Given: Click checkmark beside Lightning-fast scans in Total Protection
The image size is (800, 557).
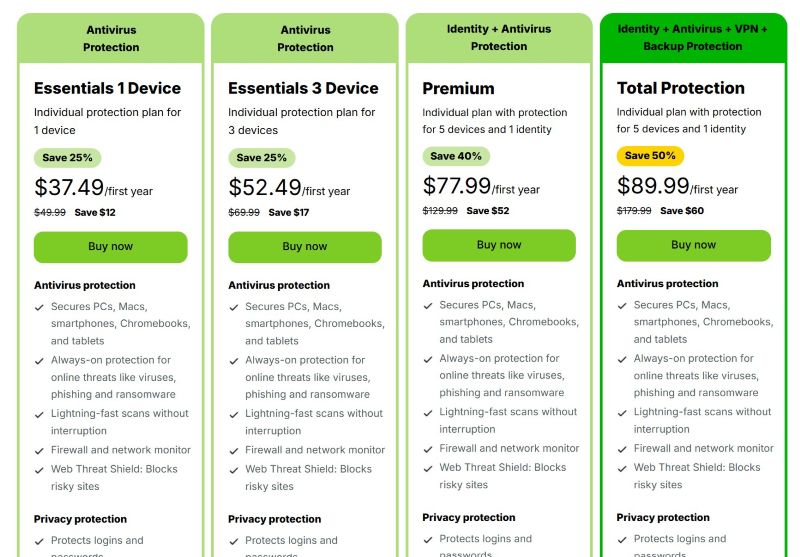Looking at the screenshot, I should point(622,413).
